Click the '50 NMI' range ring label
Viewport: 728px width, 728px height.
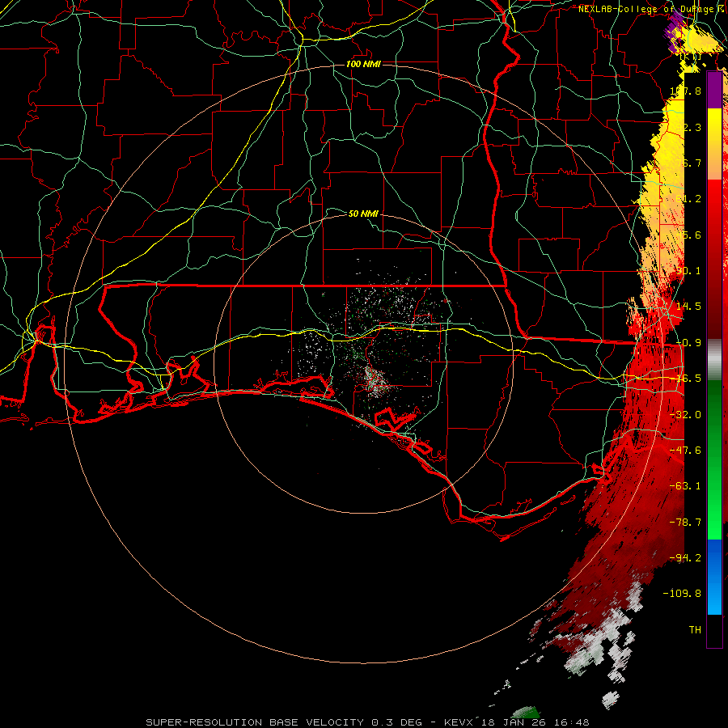click(363, 214)
